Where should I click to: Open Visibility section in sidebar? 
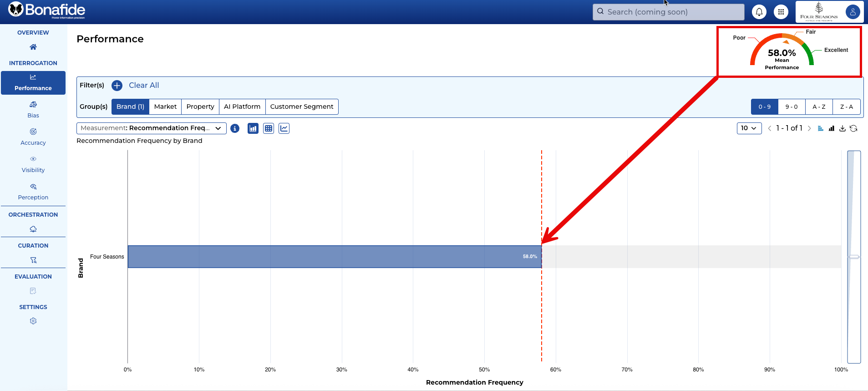33,164
